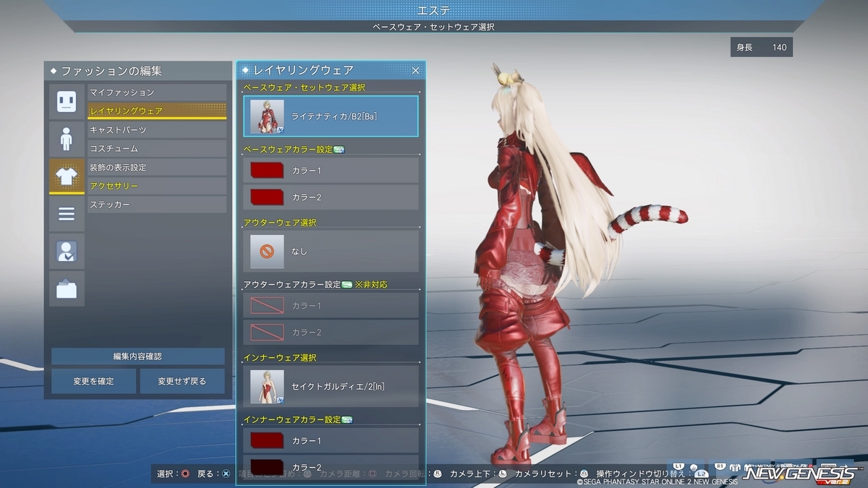
Task: Click the ライテナティカ basewear thumbnail image
Action: [x=267, y=116]
